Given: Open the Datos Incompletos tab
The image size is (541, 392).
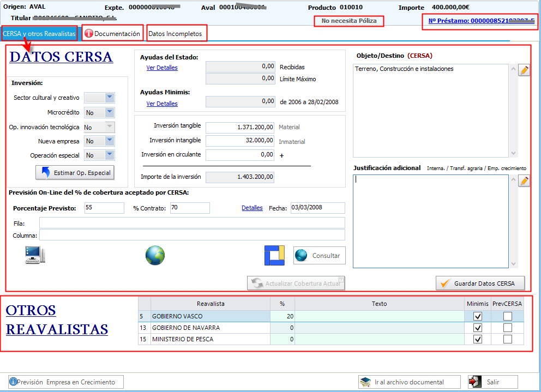Looking at the screenshot, I should pos(176,33).
